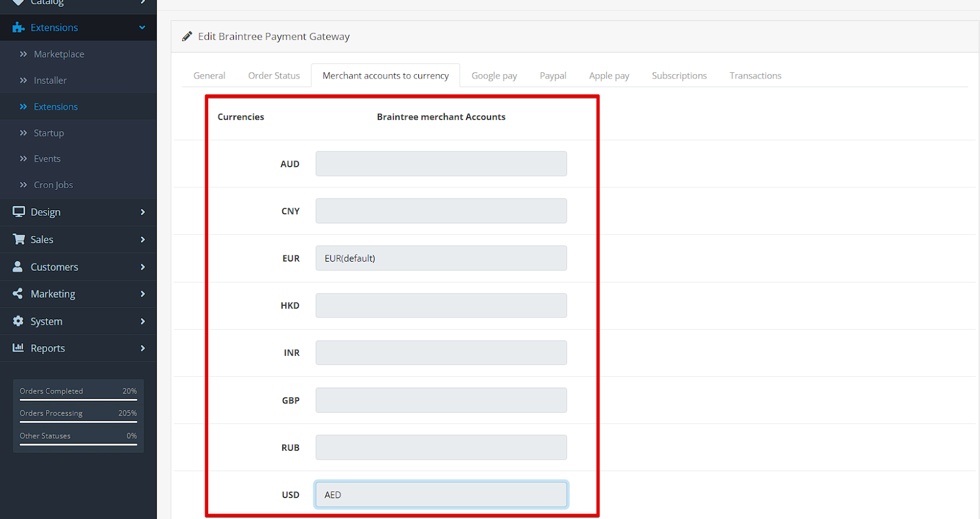Click the Design monitor icon
This screenshot has height=519, width=980.
tap(19, 211)
